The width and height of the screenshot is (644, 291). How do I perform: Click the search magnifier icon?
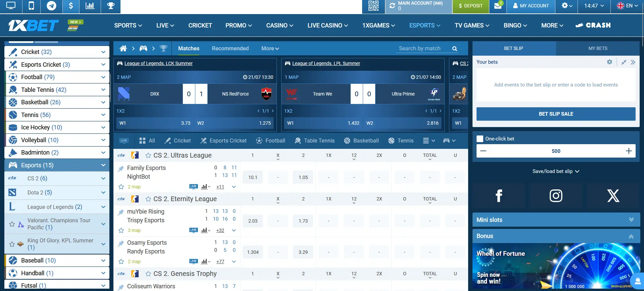[x=455, y=49]
